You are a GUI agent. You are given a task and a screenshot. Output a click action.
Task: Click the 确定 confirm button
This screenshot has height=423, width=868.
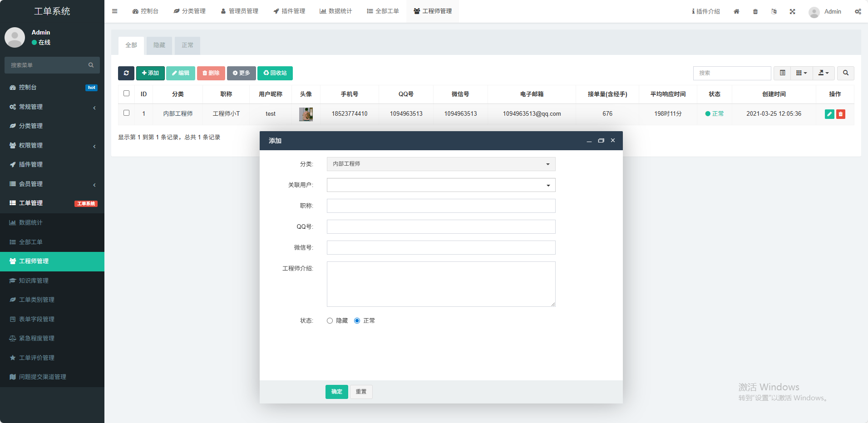click(x=336, y=392)
